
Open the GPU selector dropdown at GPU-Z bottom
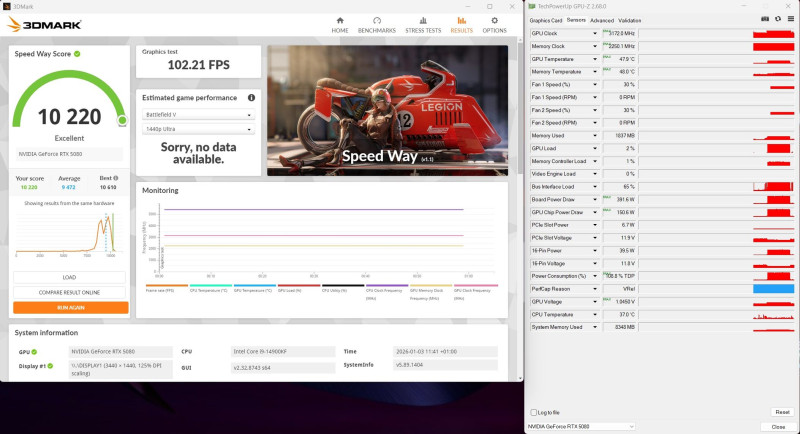[x=581, y=426]
